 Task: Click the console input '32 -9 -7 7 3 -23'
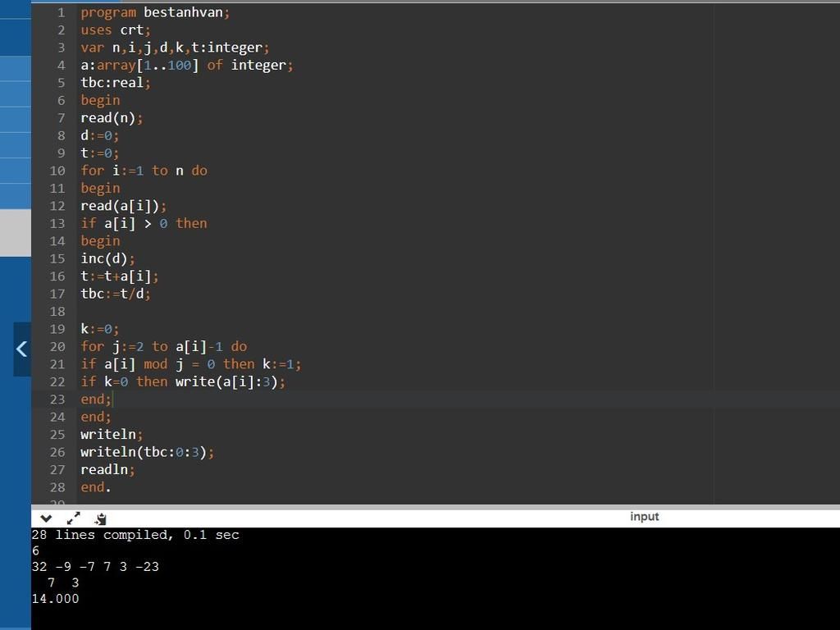pyautogui.click(x=95, y=567)
